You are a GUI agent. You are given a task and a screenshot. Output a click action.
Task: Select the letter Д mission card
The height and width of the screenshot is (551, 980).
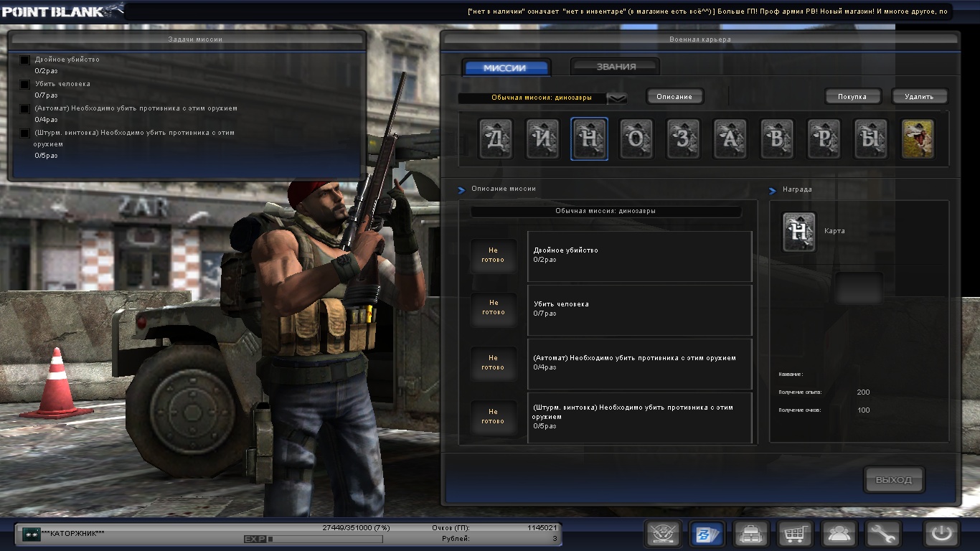coord(496,139)
